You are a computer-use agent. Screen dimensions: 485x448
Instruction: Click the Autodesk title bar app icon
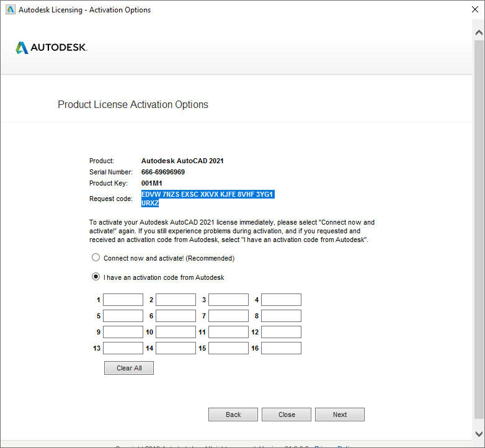tap(11, 9)
